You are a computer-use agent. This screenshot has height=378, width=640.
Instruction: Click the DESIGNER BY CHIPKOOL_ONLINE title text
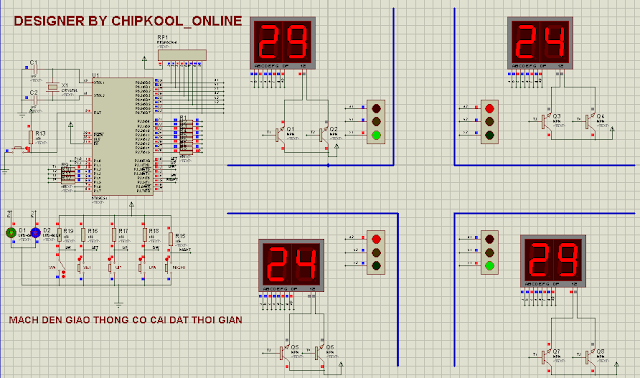[128, 21]
